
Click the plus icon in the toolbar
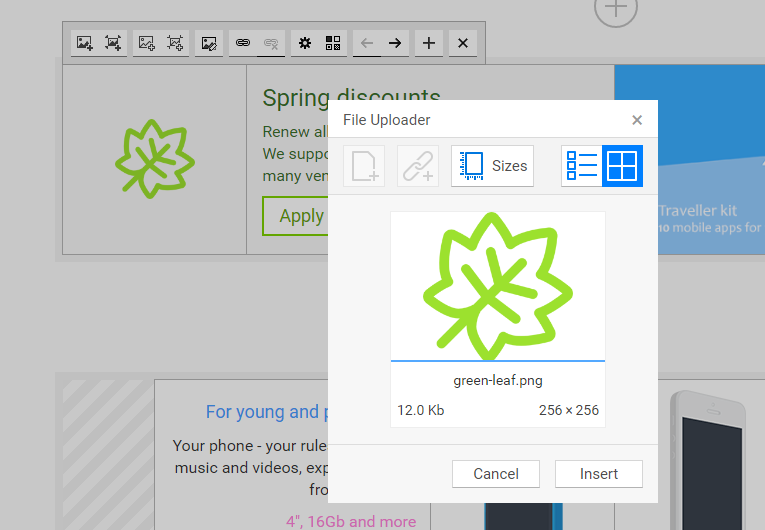pos(429,43)
